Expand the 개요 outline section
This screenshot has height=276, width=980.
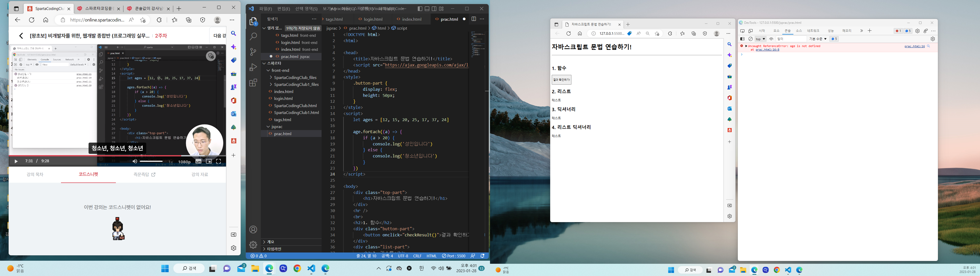pyautogui.click(x=291, y=242)
